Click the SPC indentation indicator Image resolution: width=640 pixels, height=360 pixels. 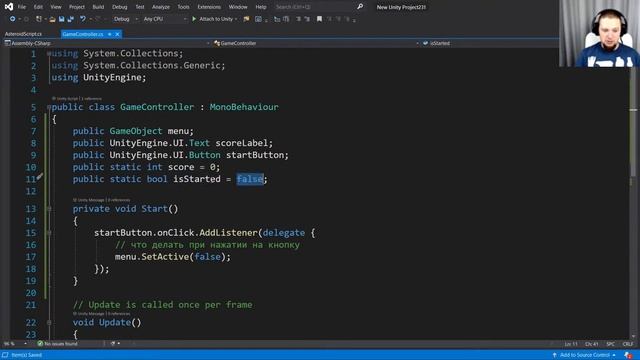611,344
